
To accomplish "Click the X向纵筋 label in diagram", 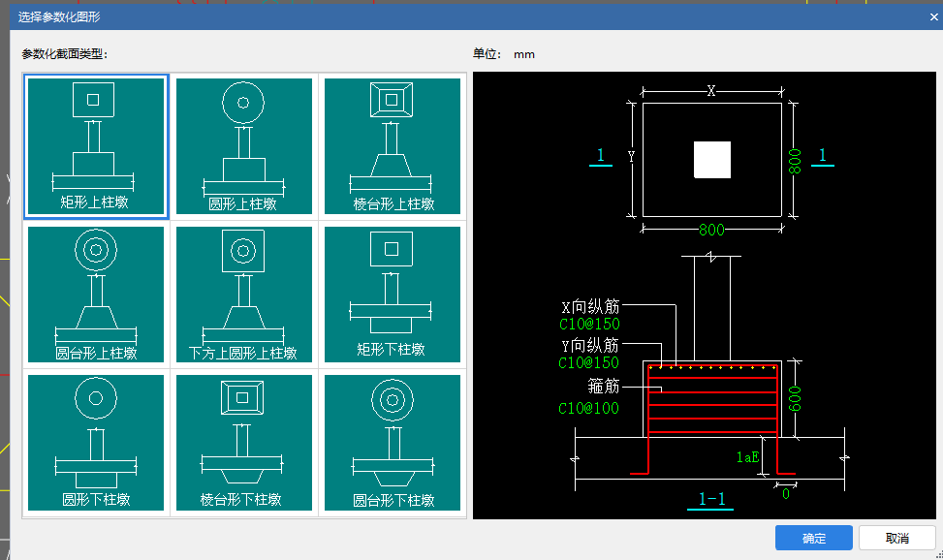I will click(590, 307).
